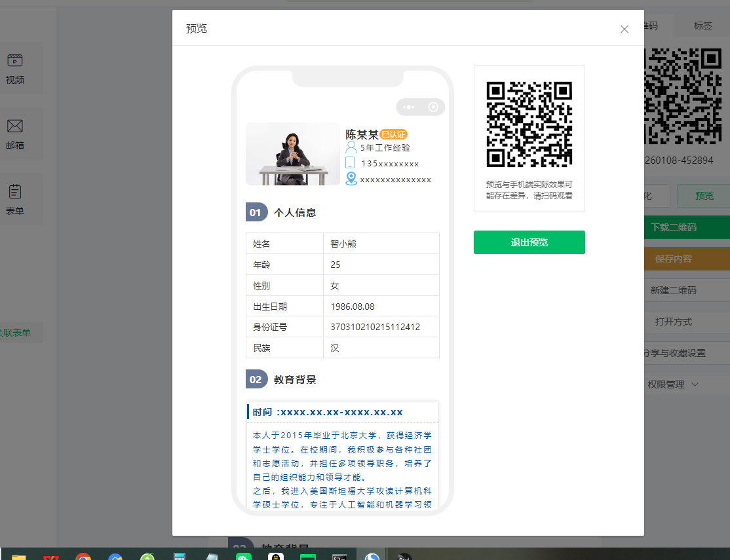Viewport: 730px width, 560px height.
Task: Open Chrome from the taskbar
Action: [x=83, y=557]
